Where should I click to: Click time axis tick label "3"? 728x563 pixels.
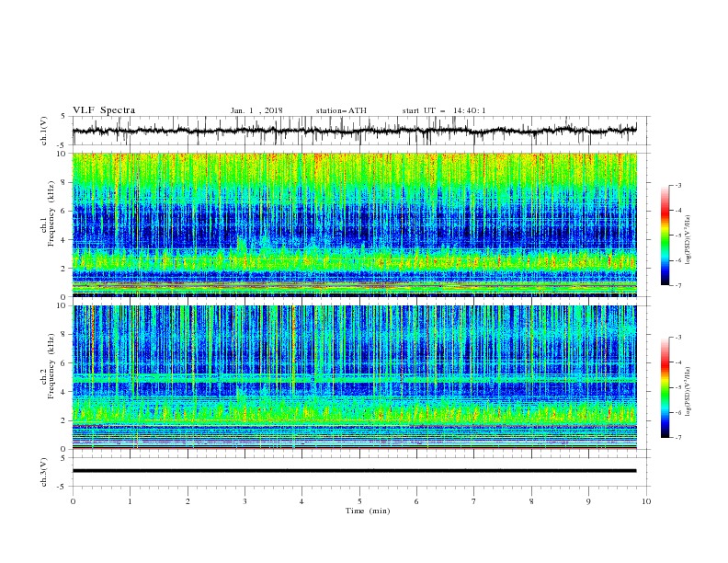pos(245,501)
